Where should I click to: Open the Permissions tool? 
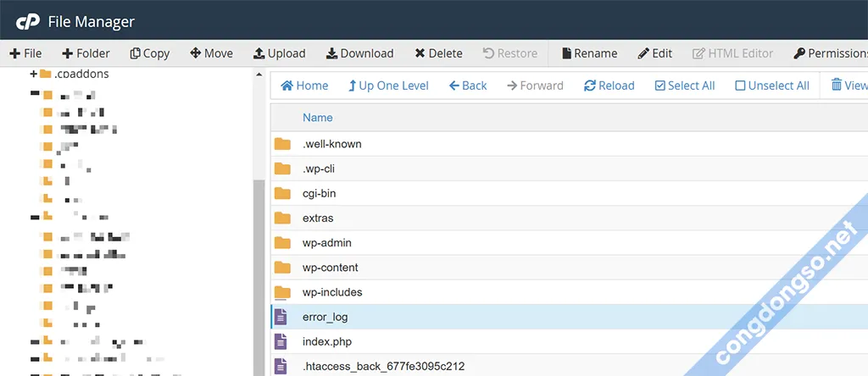pyautogui.click(x=830, y=53)
